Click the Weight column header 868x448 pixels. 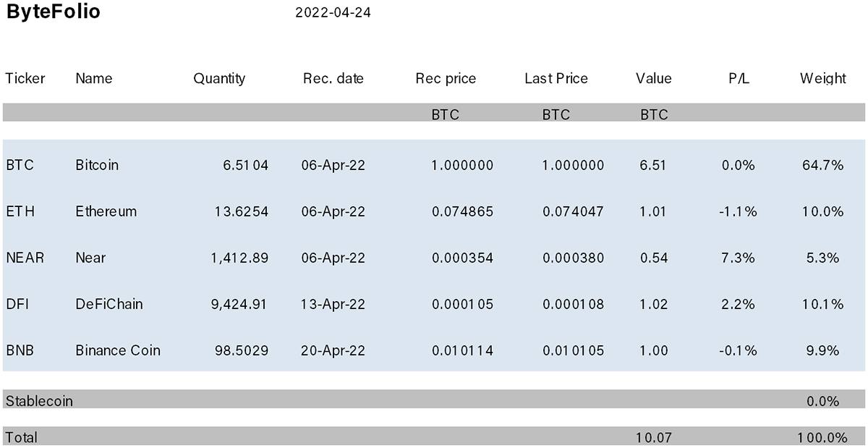(x=822, y=78)
